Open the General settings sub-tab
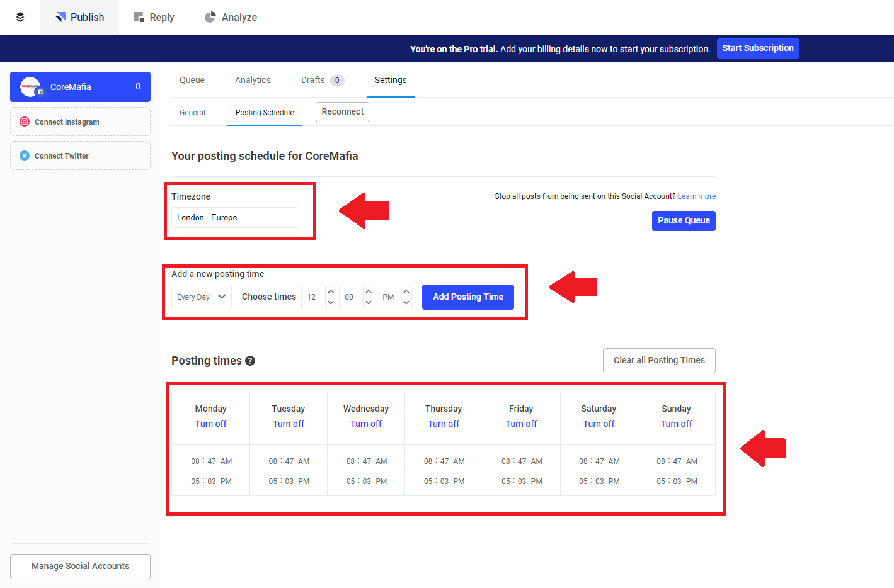This screenshot has width=894, height=588. coord(192,113)
